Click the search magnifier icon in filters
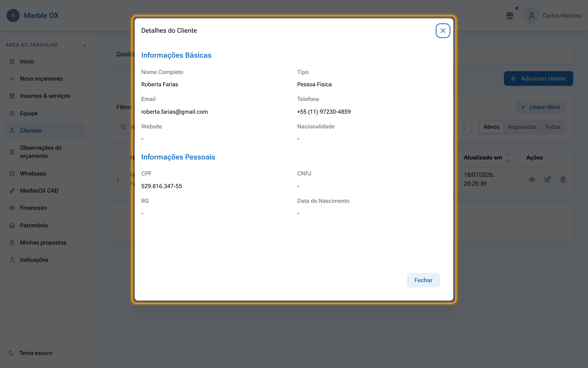 (x=124, y=127)
